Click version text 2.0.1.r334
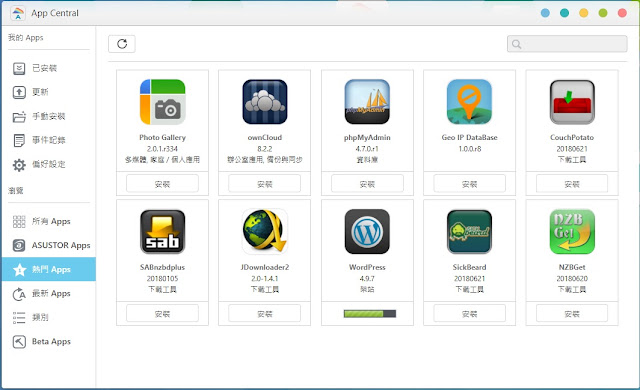 [x=162, y=149]
